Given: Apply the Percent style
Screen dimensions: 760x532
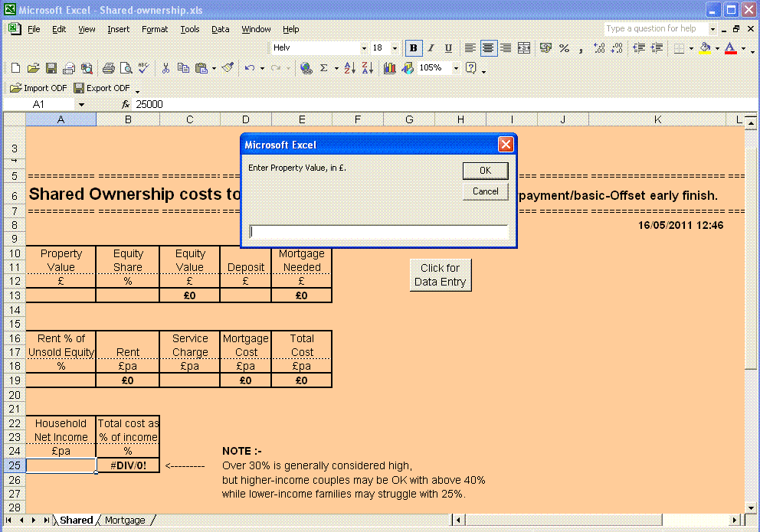Looking at the screenshot, I should (564, 48).
